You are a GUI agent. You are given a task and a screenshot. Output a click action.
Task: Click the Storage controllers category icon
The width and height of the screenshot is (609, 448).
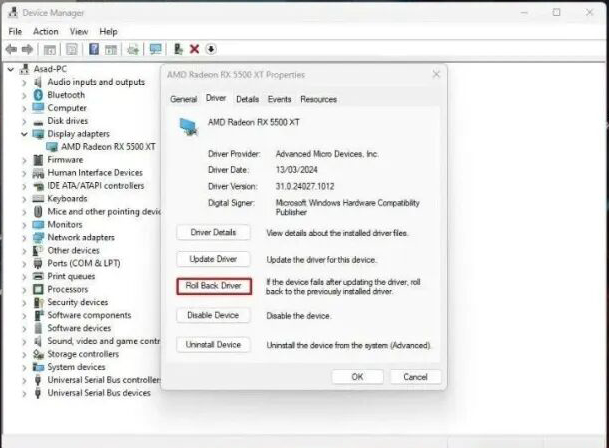point(38,354)
